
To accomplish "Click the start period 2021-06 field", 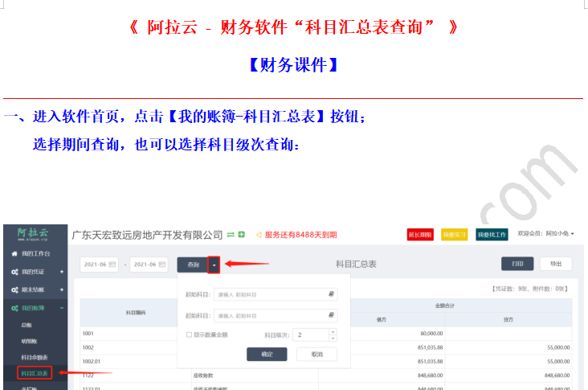I will click(99, 265).
